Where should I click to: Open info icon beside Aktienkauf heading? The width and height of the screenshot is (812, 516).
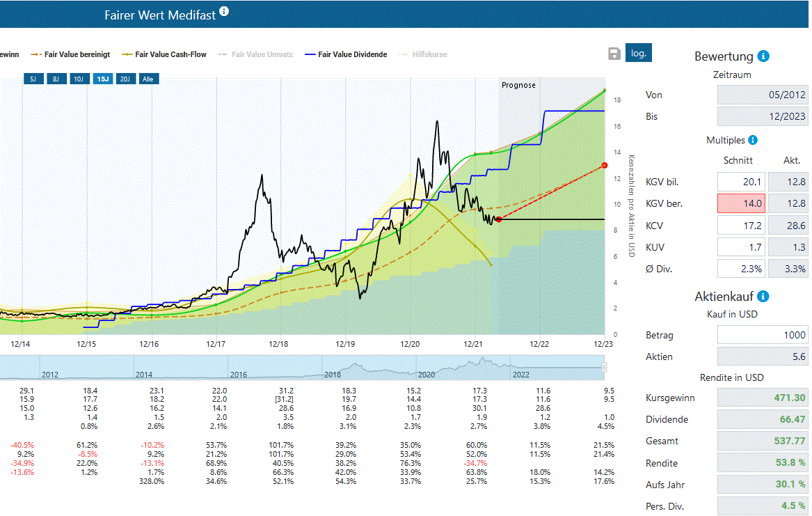(763, 297)
